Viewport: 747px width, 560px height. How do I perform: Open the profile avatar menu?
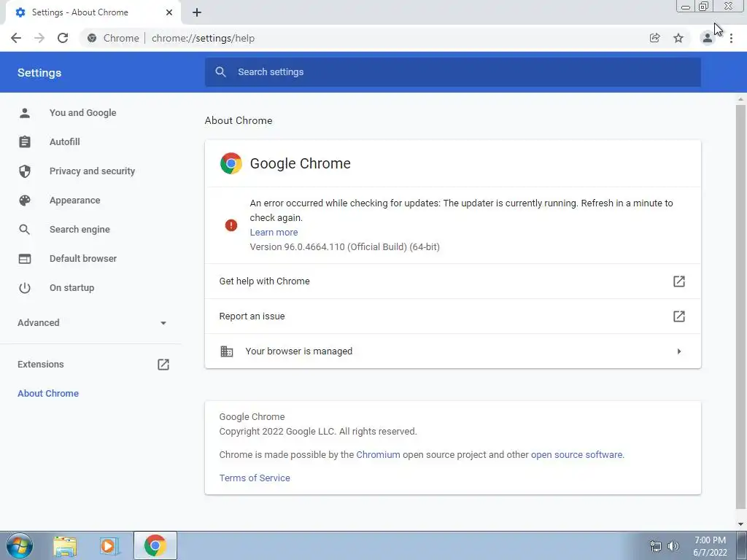tap(708, 38)
